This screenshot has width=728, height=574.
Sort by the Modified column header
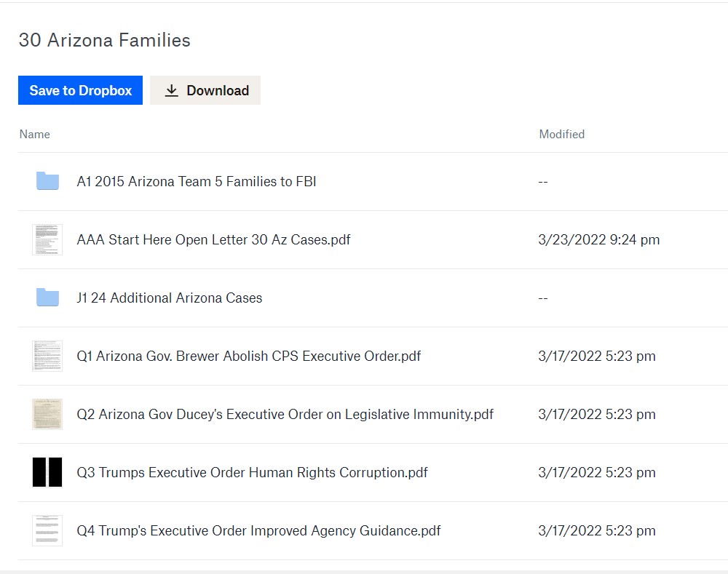click(562, 134)
